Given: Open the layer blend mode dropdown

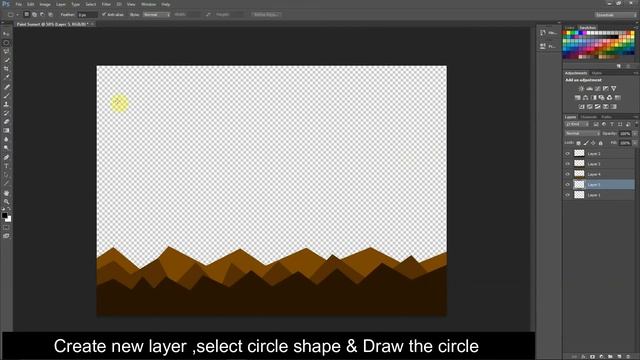Looking at the screenshot, I should tap(582, 133).
